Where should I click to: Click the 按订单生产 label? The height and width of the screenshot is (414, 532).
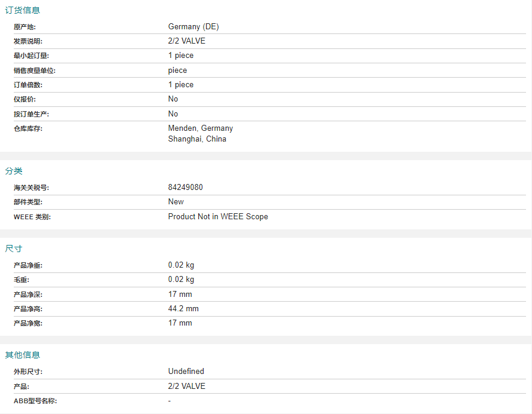(31, 114)
